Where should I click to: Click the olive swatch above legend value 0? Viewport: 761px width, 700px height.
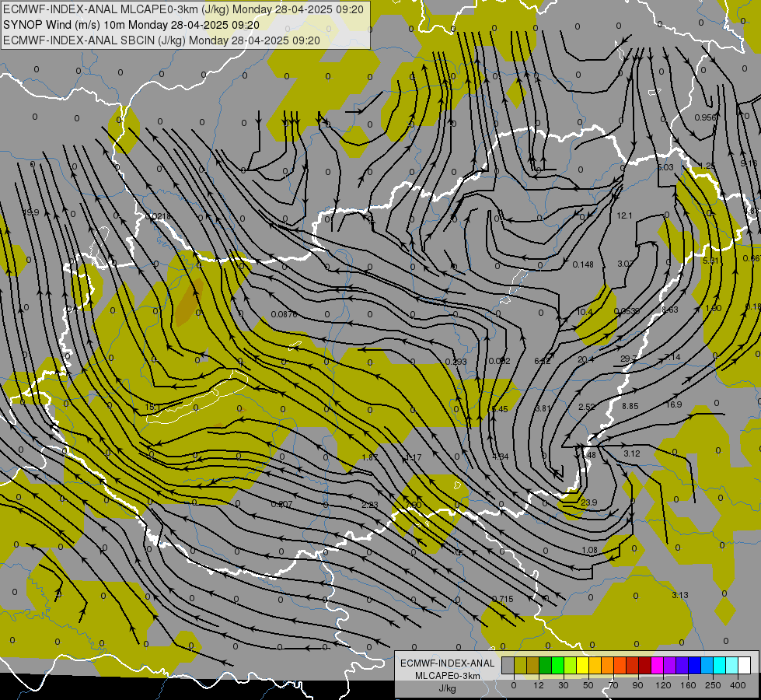click(520, 665)
